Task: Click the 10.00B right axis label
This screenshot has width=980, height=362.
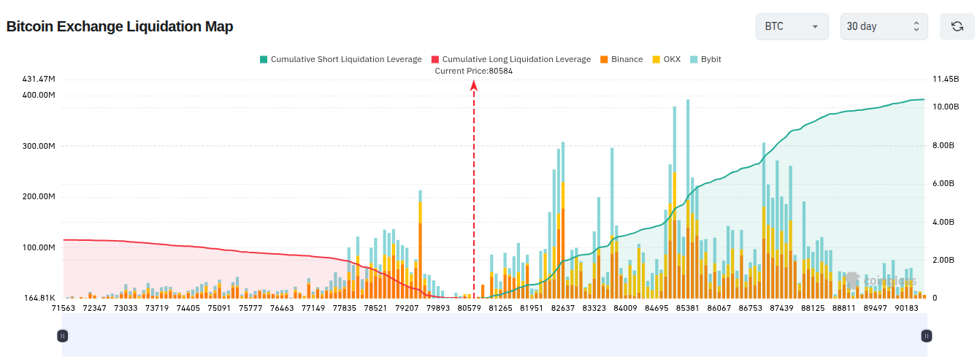Action: [945, 107]
